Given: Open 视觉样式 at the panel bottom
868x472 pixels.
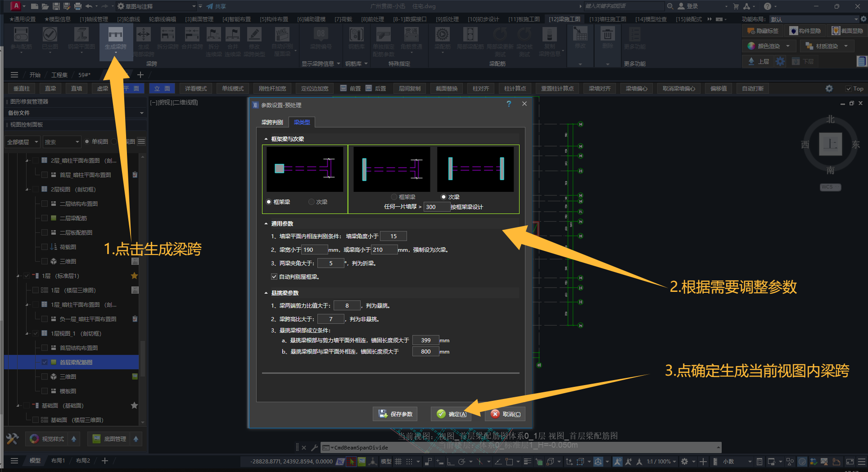Looking at the screenshot, I should (x=47, y=439).
